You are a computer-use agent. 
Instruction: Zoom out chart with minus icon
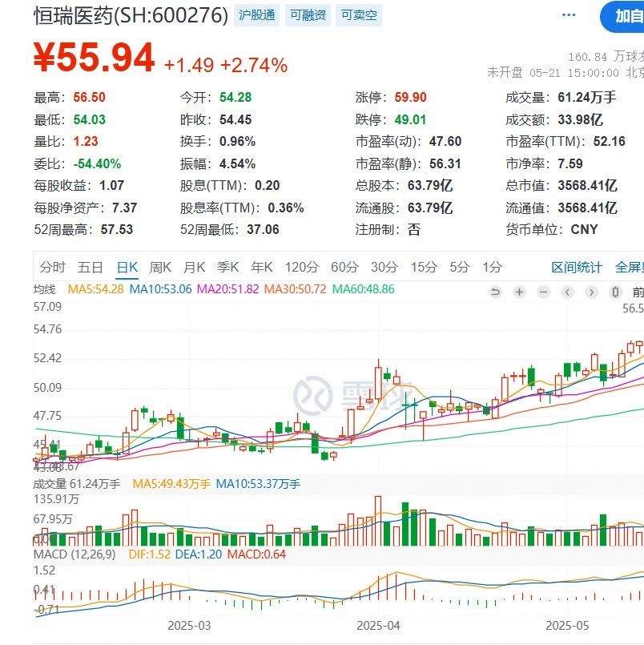pyautogui.click(x=543, y=292)
